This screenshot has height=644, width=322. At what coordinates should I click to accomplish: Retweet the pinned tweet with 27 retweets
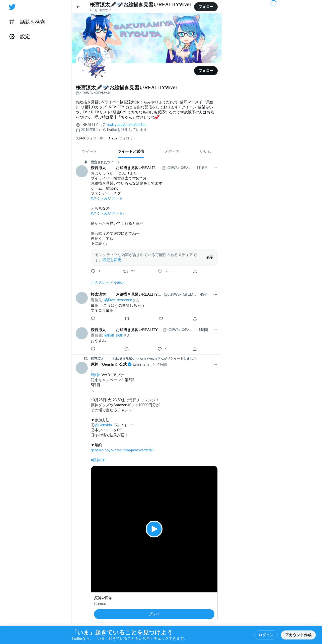pos(126,271)
